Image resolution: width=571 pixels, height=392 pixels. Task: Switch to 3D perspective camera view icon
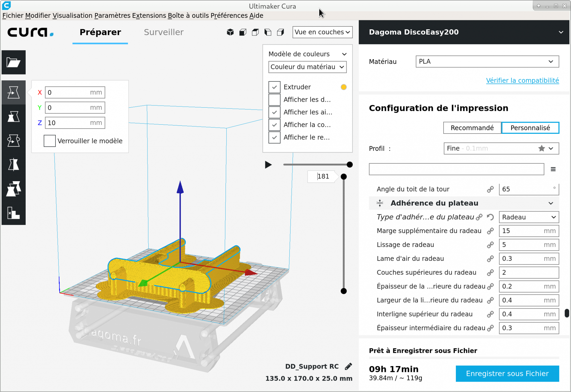[x=230, y=32]
